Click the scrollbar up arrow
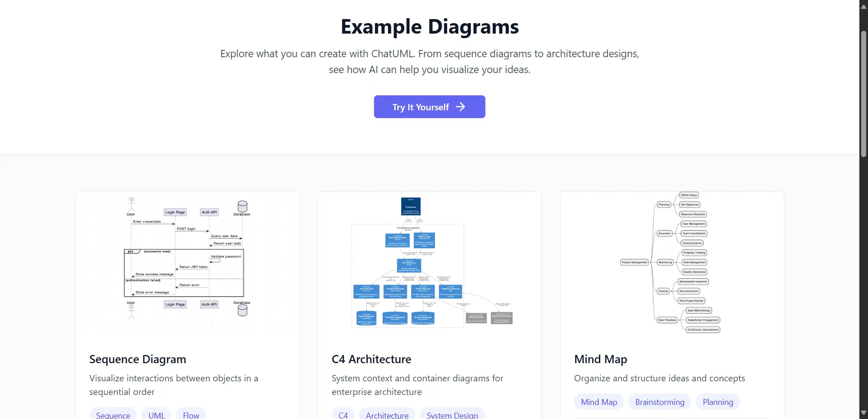The image size is (868, 419). tap(863, 6)
